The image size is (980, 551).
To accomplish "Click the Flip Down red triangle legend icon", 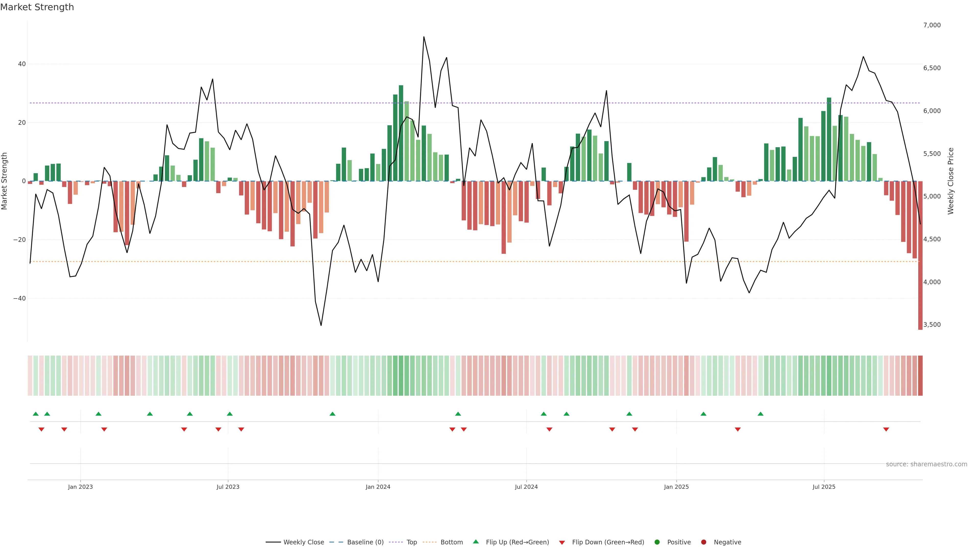I will pos(562,543).
